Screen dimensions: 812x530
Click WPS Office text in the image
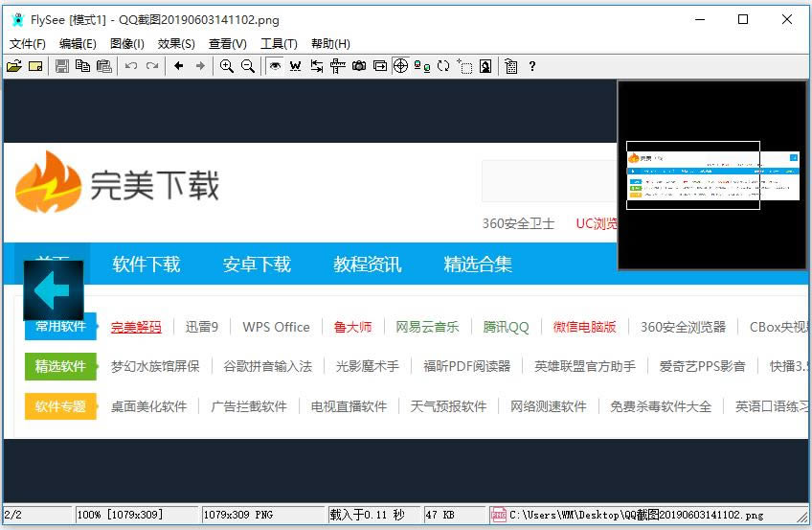(276, 327)
